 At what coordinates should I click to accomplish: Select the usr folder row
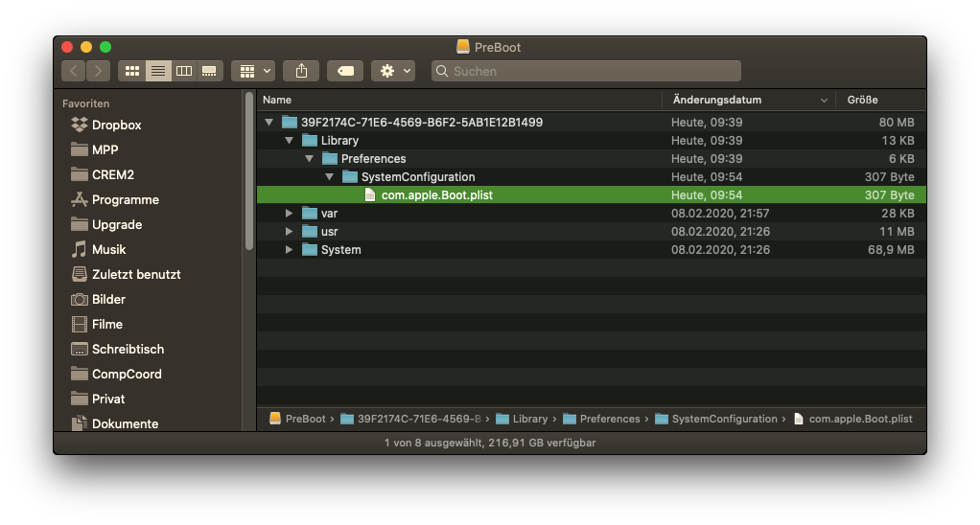[x=592, y=232]
